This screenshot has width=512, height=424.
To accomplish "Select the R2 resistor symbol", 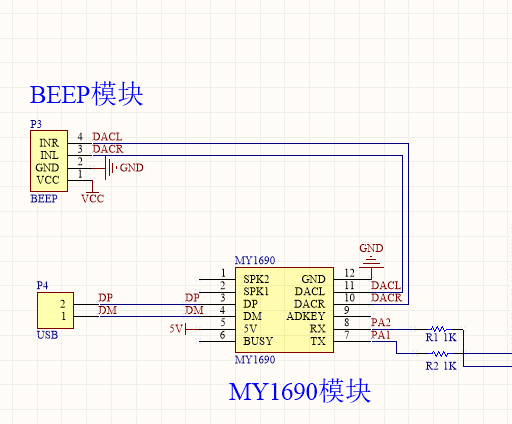I will (439, 353).
